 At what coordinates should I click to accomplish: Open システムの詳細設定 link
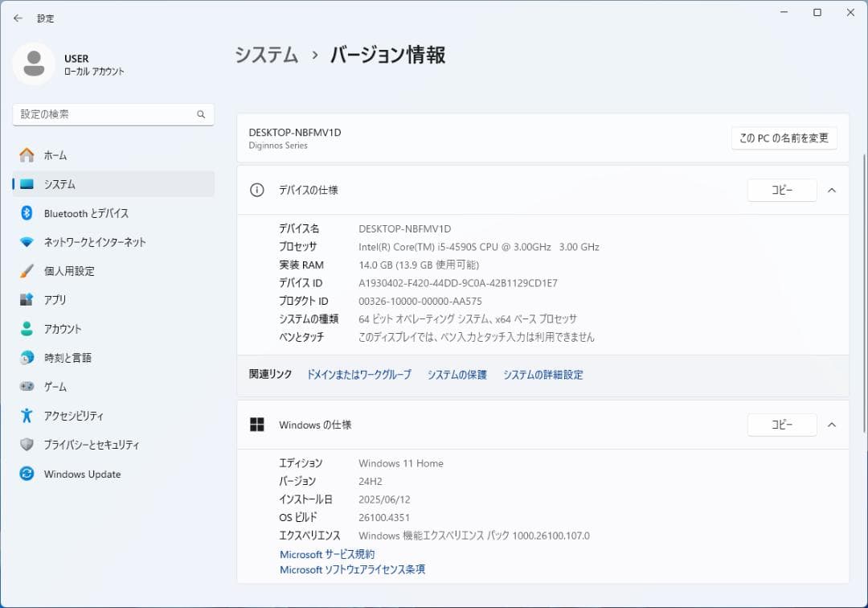tap(543, 375)
